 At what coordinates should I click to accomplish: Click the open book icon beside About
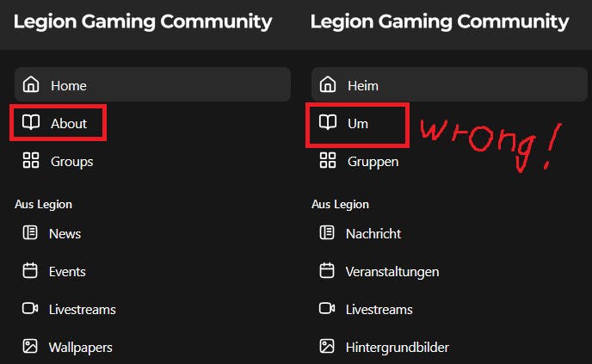(x=31, y=122)
